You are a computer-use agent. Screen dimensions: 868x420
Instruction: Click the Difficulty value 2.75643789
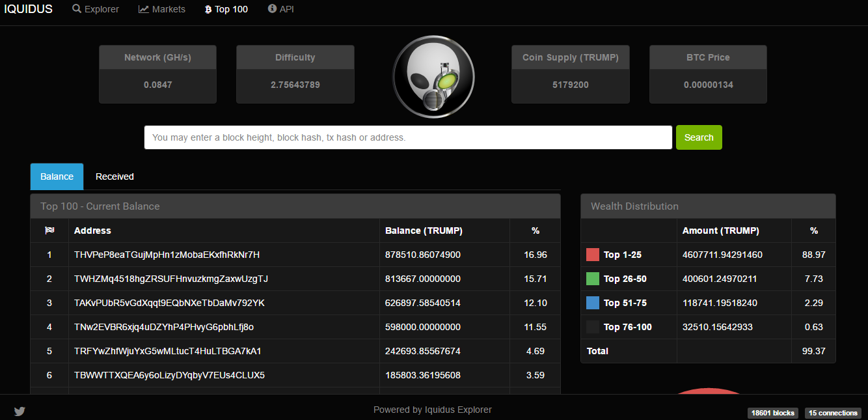pyautogui.click(x=295, y=85)
